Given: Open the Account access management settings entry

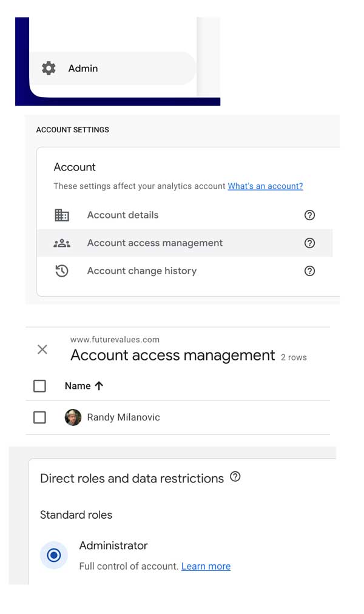Looking at the screenshot, I should point(155,243).
